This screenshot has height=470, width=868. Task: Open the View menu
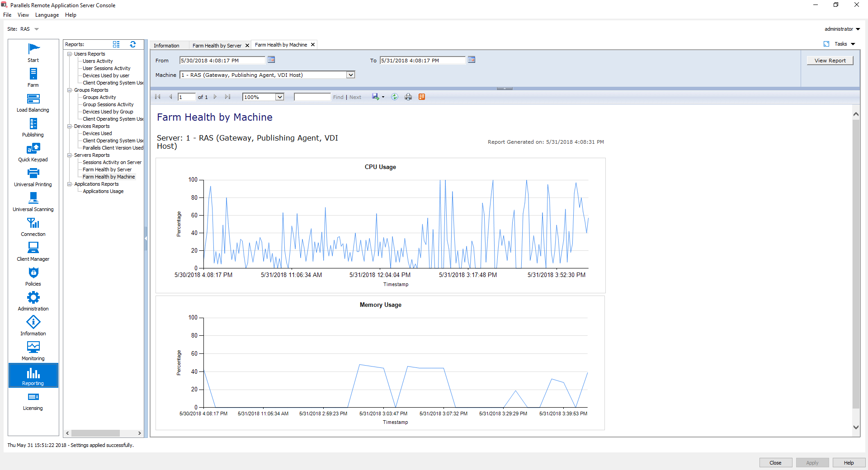[23, 15]
